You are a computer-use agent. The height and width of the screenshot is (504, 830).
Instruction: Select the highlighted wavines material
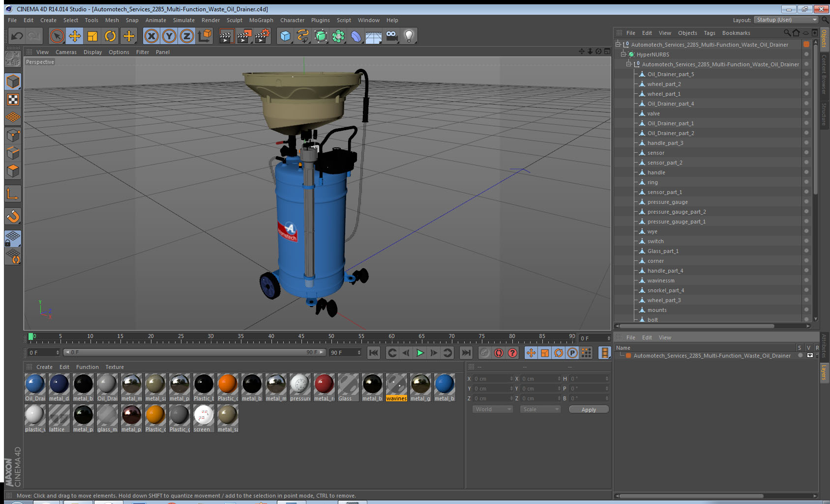coord(396,387)
